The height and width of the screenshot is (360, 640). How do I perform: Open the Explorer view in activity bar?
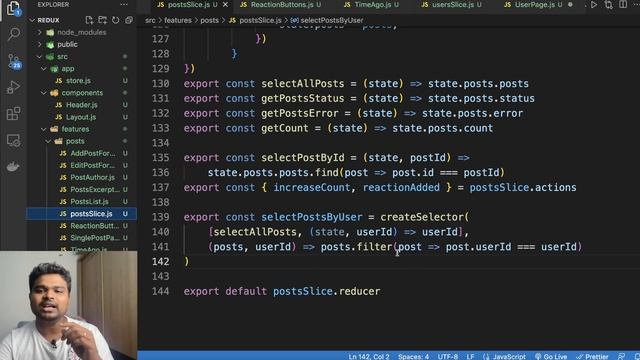tap(13, 8)
